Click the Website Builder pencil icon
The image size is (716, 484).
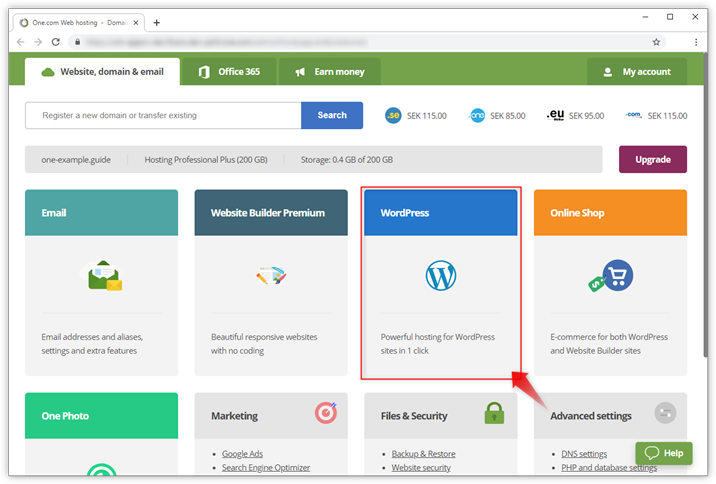click(271, 275)
